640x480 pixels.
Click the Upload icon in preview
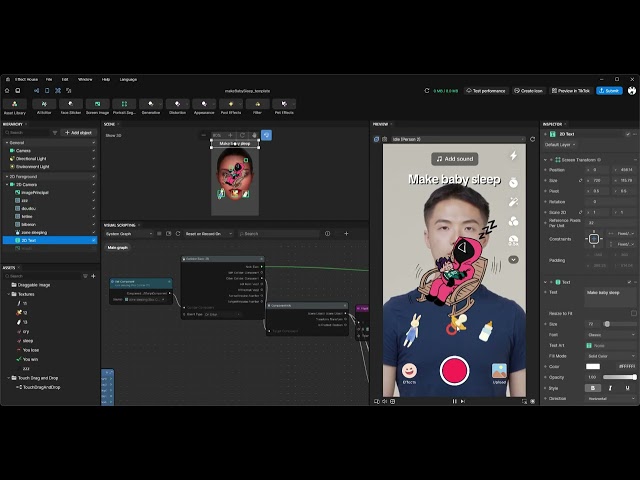[x=499, y=373]
